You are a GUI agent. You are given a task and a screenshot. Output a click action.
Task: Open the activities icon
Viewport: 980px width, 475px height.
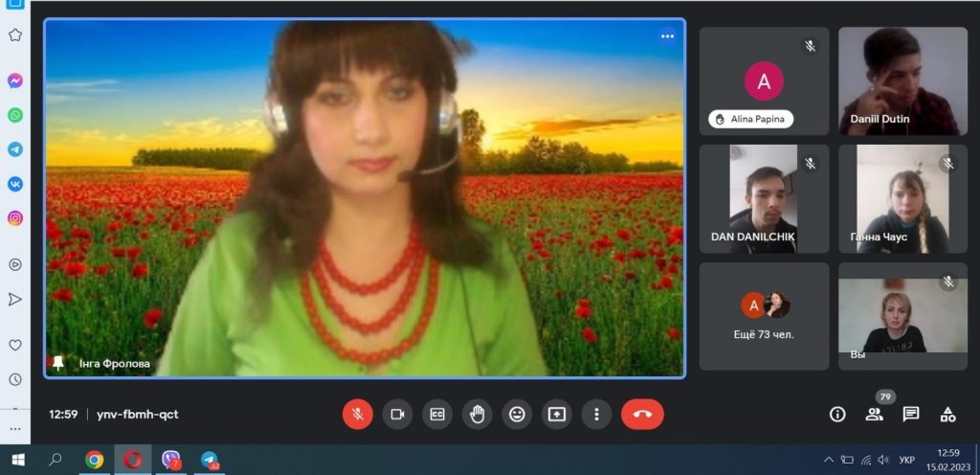(x=947, y=414)
